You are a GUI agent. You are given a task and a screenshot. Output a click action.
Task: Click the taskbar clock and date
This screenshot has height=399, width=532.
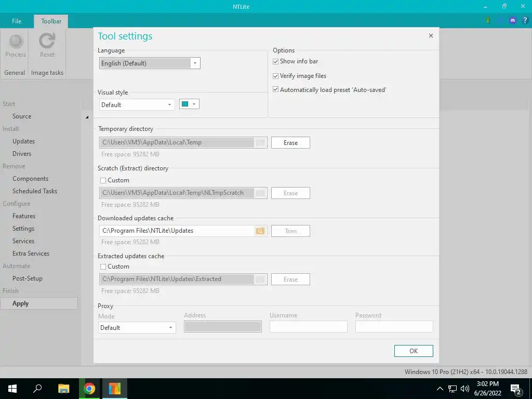(487, 389)
